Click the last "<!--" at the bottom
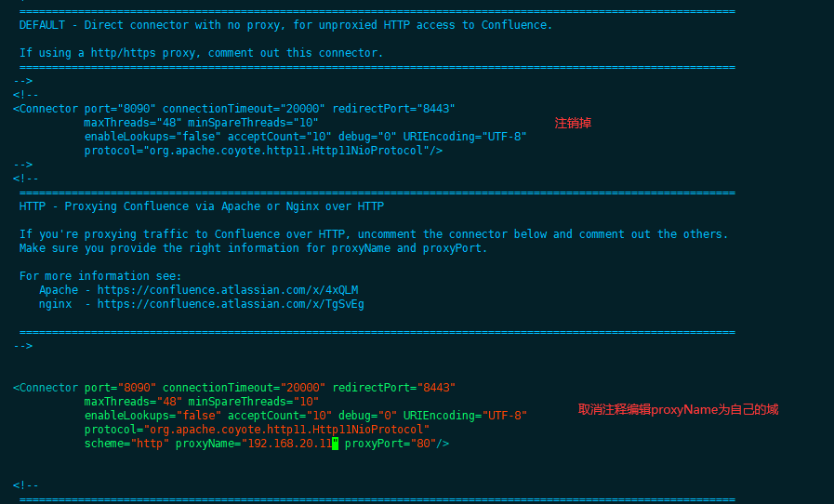 pyautogui.click(x=26, y=485)
